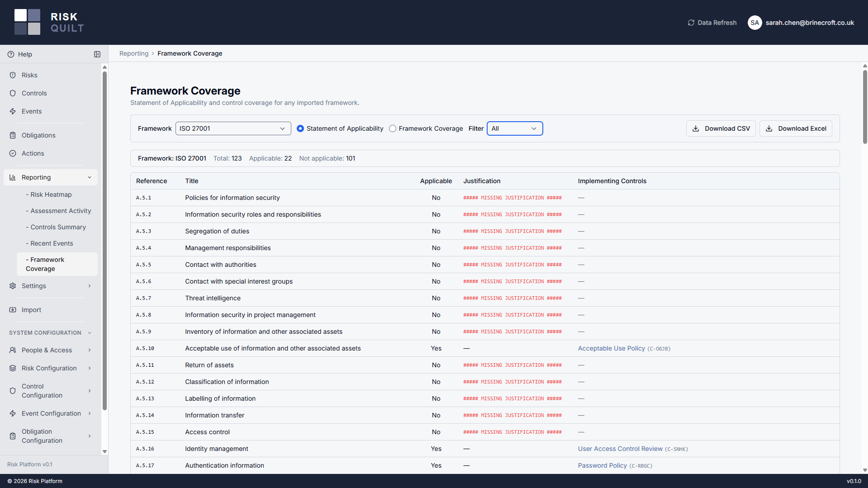Click the Reference column header
Image resolution: width=868 pixels, height=488 pixels.
coord(152,181)
